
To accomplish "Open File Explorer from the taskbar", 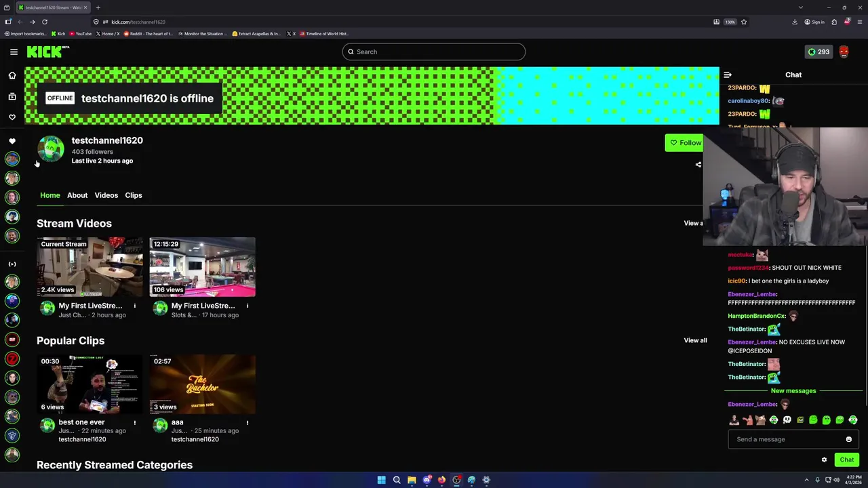I will click(412, 480).
